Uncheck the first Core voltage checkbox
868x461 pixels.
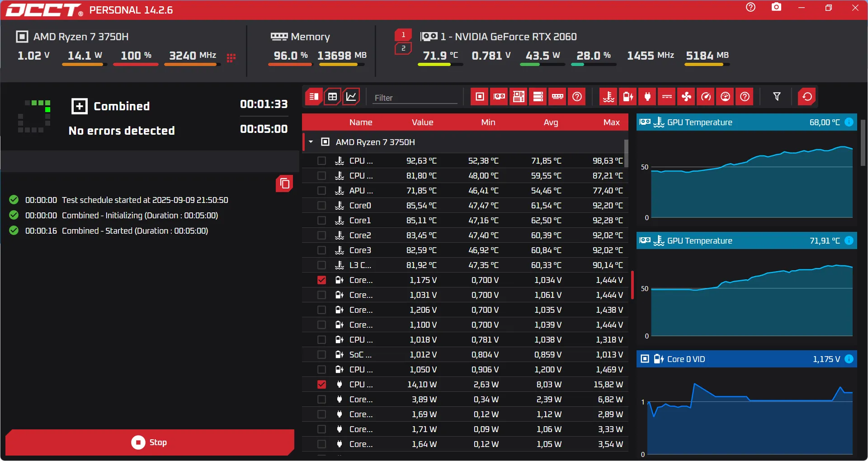click(321, 280)
